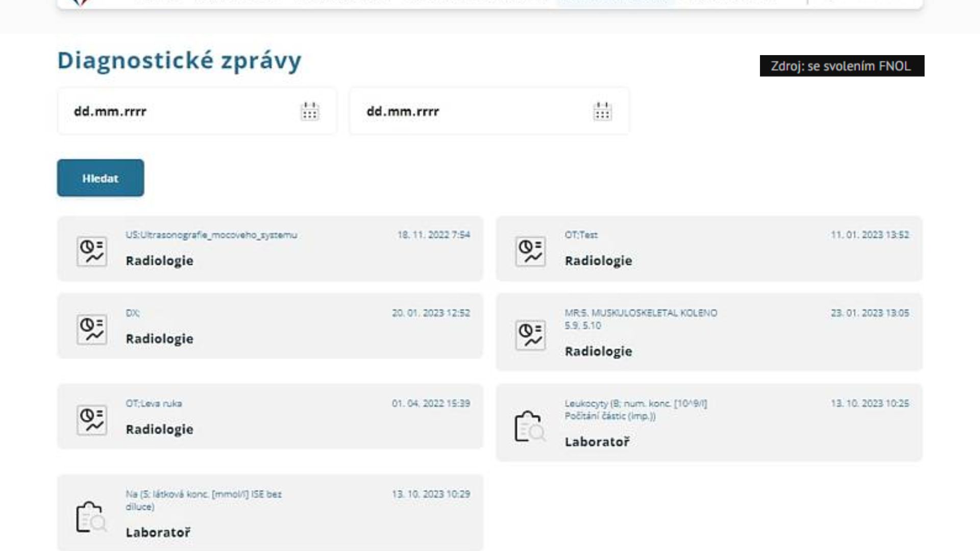
Task: Click the Leukocyty laboratory clipboard icon
Action: [529, 427]
